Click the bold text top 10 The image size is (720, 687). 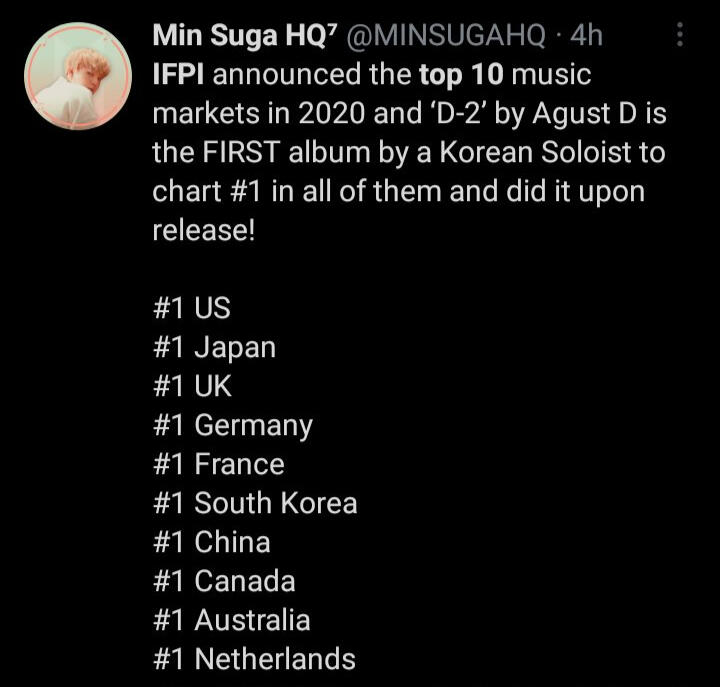coord(450,74)
